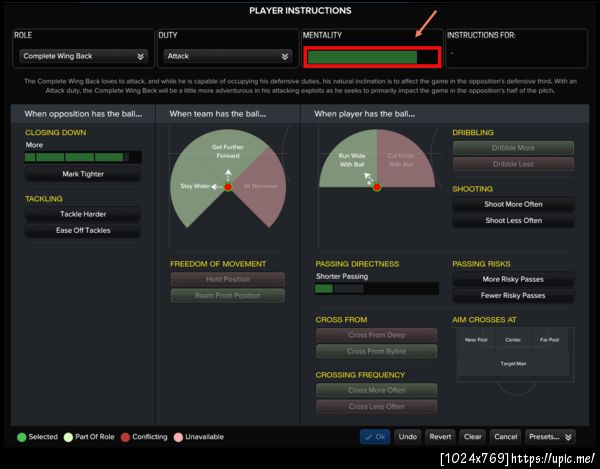Toggle Fewer Risky Passes
Image resolution: width=600 pixels, height=469 pixels.
513,296
